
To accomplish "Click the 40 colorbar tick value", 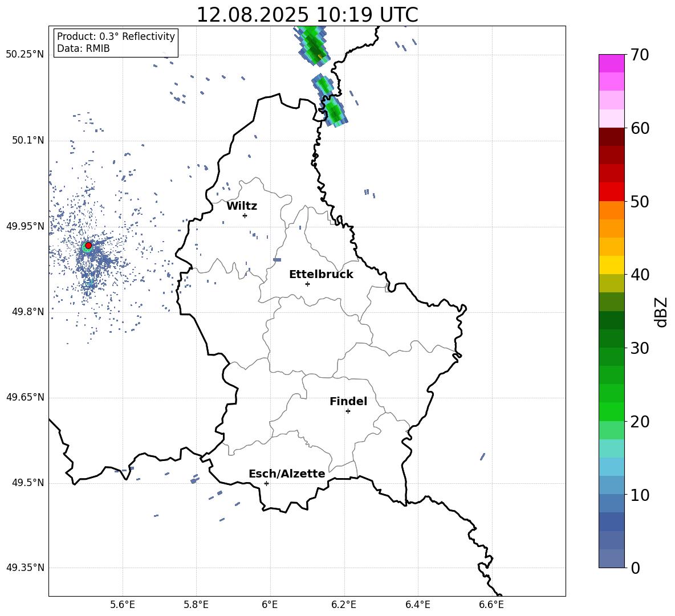I will pos(640,275).
